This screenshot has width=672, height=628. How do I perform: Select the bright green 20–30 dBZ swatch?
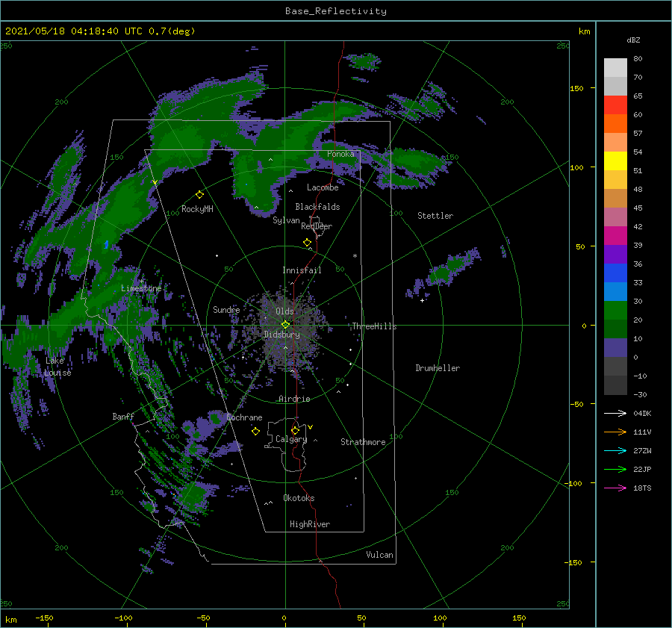pos(615,311)
